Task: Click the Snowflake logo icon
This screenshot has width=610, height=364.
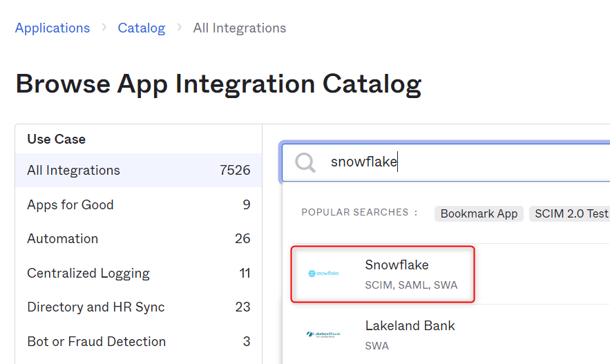Action: click(x=323, y=274)
